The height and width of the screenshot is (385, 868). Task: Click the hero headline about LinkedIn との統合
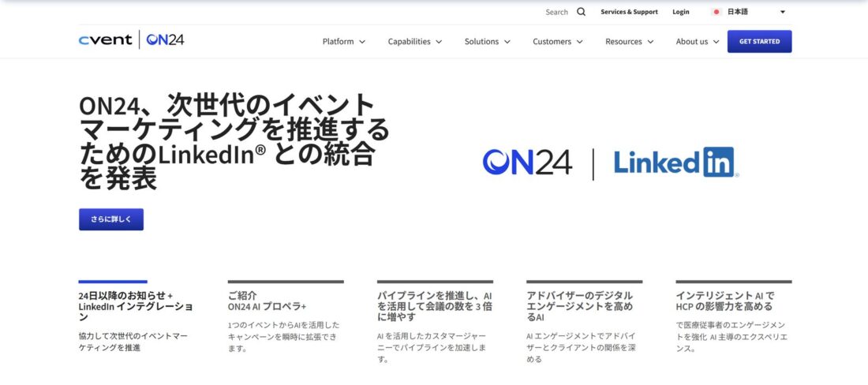pos(234,142)
